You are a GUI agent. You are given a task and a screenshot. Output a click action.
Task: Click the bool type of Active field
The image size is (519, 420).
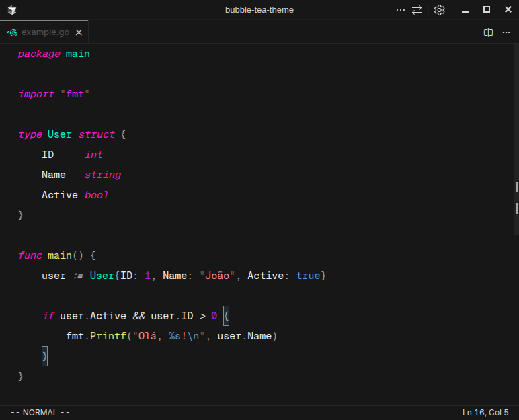tap(96, 195)
